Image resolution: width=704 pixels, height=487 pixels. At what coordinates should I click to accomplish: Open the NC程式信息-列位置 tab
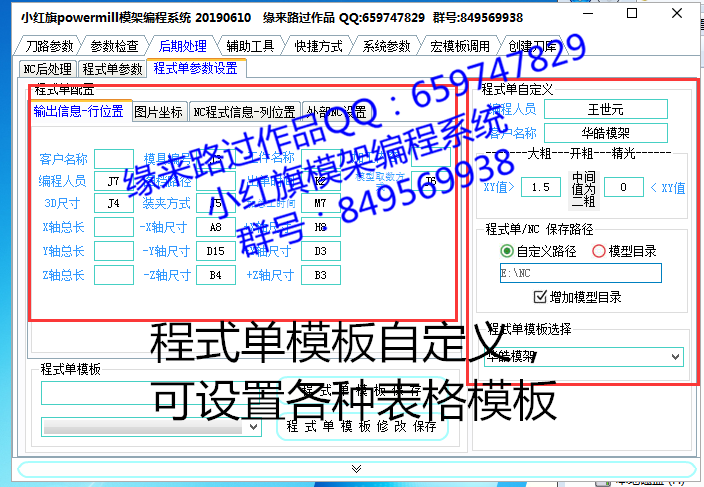coord(244,112)
